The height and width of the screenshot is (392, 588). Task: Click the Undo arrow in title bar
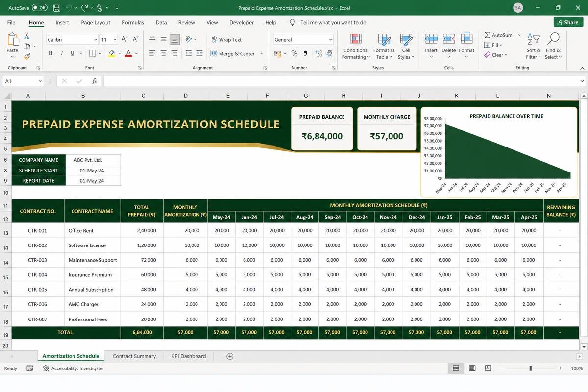click(69, 8)
